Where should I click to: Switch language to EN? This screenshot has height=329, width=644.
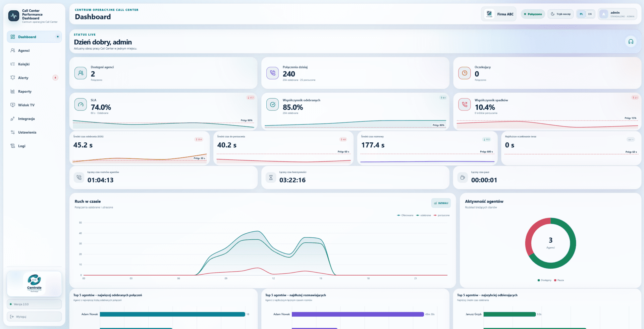[x=590, y=14]
